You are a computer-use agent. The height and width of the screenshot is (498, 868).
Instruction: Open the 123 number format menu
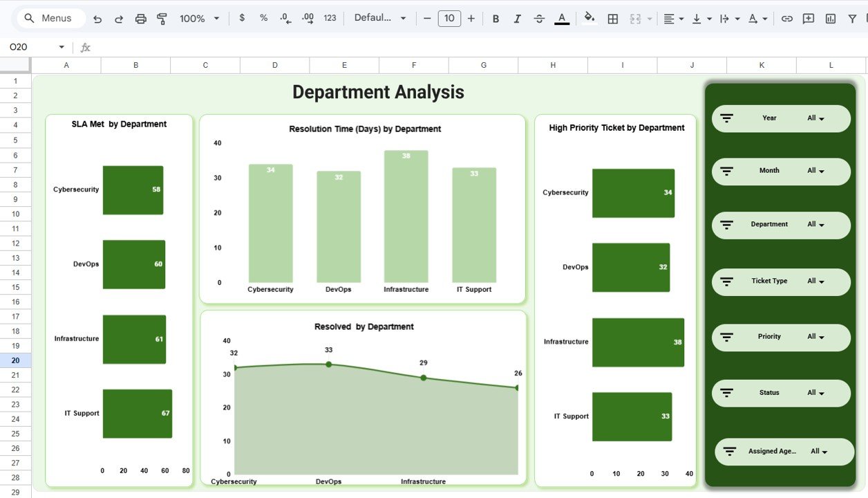tap(330, 19)
